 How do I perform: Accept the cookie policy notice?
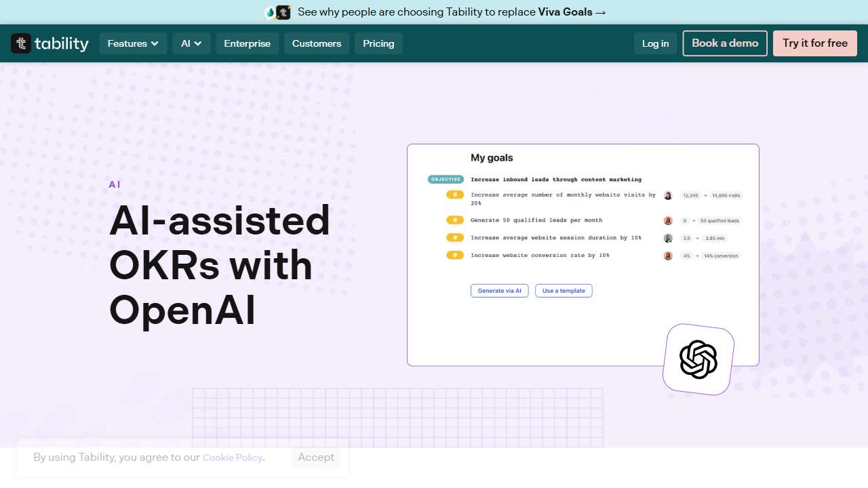point(316,457)
